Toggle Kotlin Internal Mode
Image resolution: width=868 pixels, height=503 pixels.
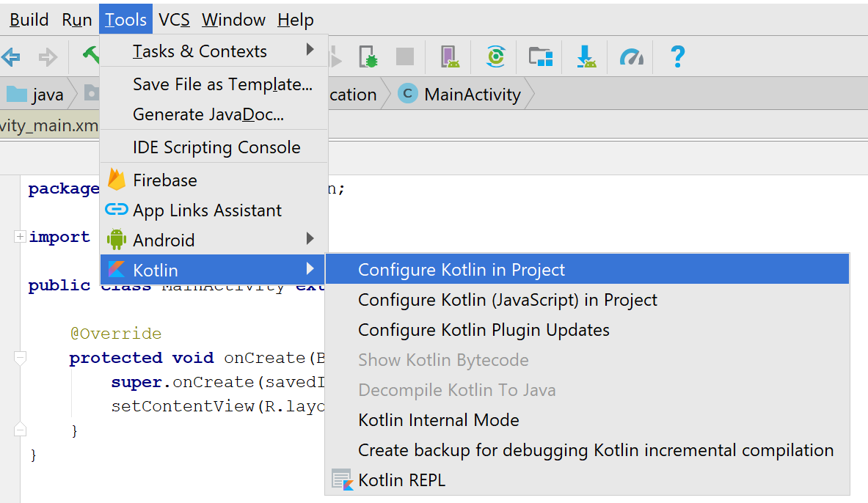[x=587, y=419]
